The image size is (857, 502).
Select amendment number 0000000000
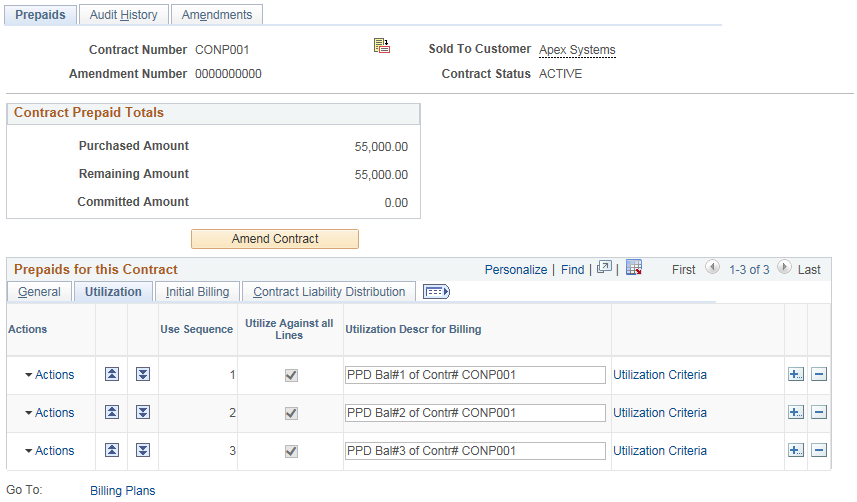[x=228, y=74]
